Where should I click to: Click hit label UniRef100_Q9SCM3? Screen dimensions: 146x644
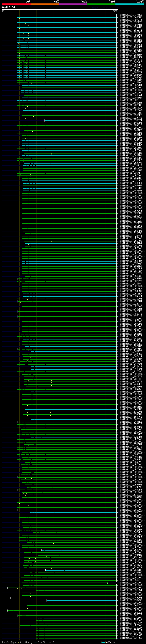(131, 42)
